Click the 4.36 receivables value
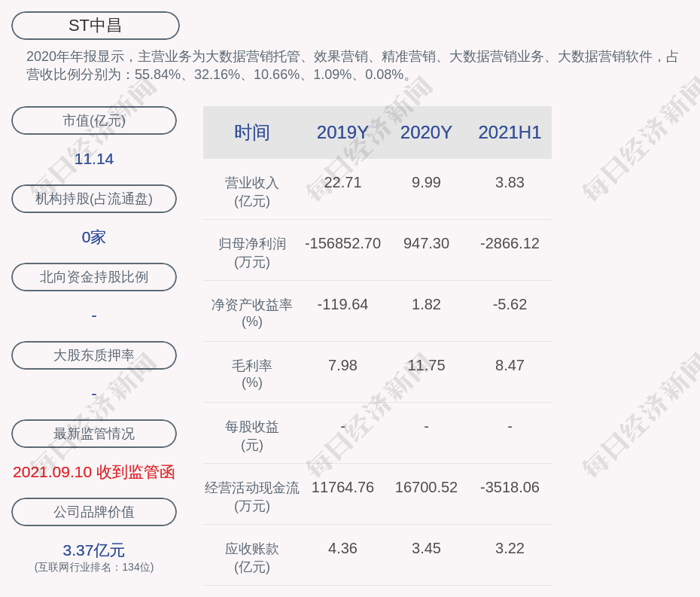The width and height of the screenshot is (700, 597). [x=342, y=548]
